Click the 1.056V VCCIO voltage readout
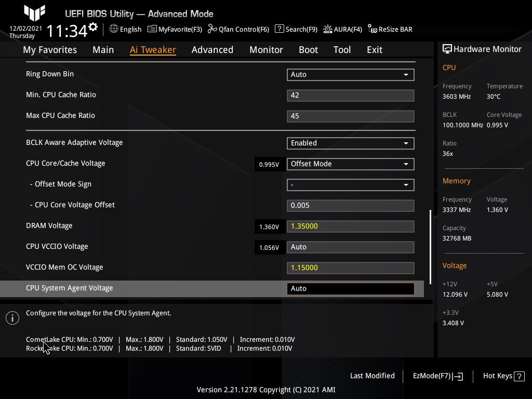This screenshot has width=532, height=399. click(269, 248)
